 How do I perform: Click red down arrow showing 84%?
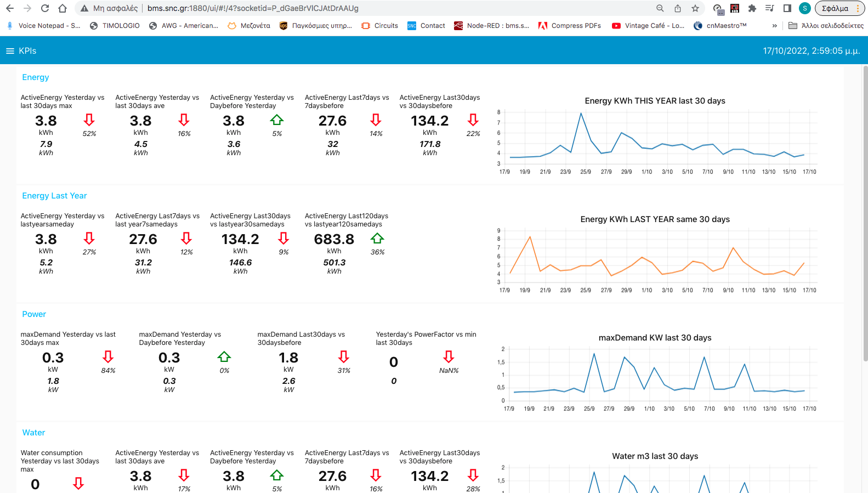108,356
